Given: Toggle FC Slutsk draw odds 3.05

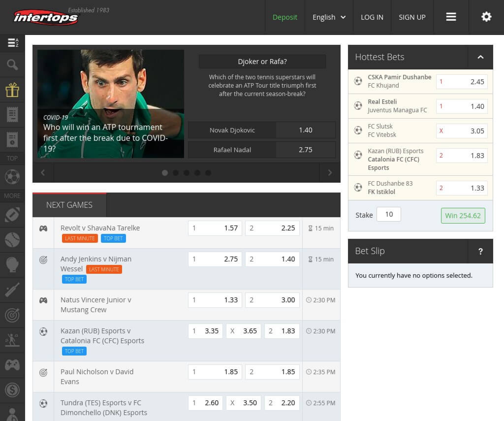Looking at the screenshot, I should 462,131.
